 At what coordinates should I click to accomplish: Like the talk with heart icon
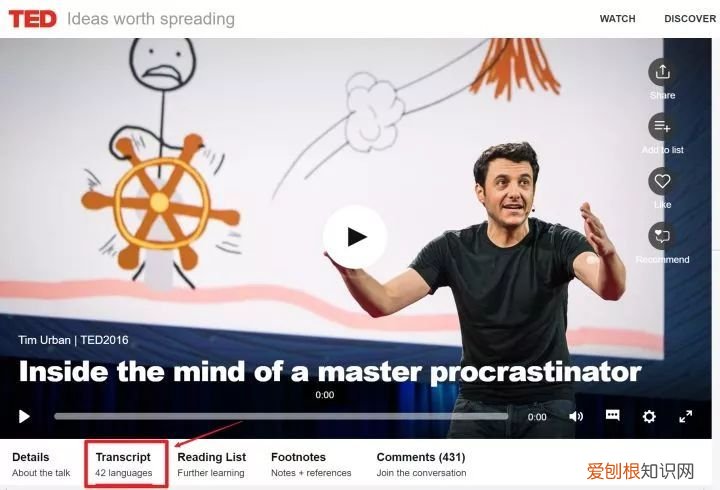point(662,181)
